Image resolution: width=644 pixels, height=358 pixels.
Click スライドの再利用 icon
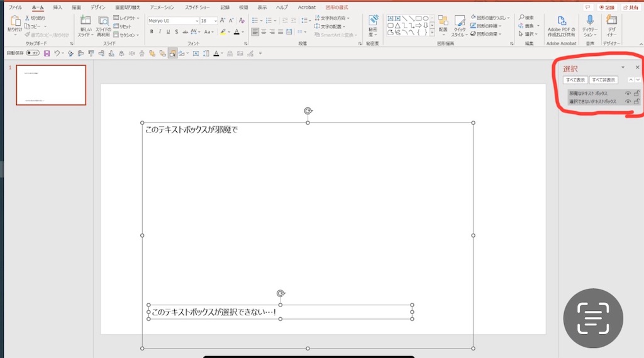tap(104, 21)
